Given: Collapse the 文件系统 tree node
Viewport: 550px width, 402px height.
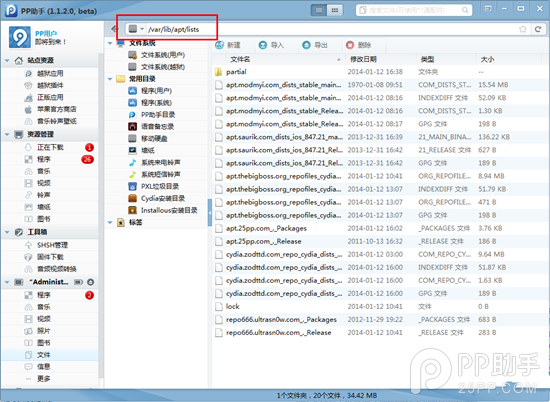Looking at the screenshot, I should [110, 43].
